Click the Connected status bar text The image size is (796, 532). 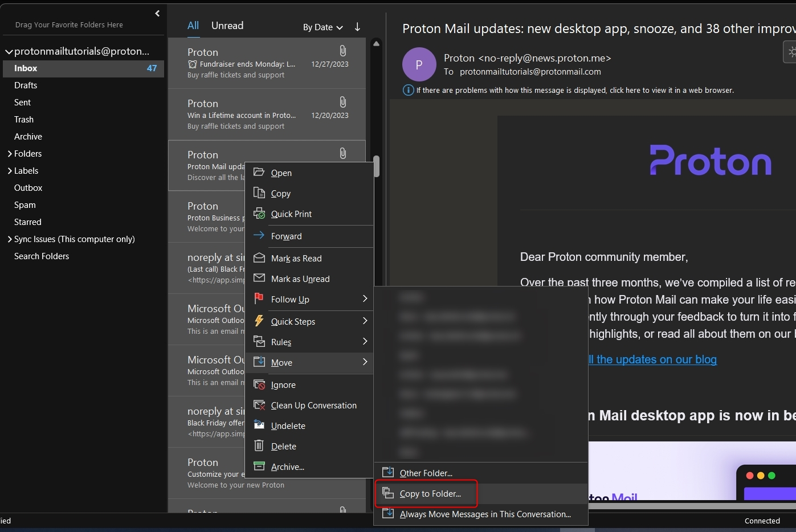click(762, 521)
